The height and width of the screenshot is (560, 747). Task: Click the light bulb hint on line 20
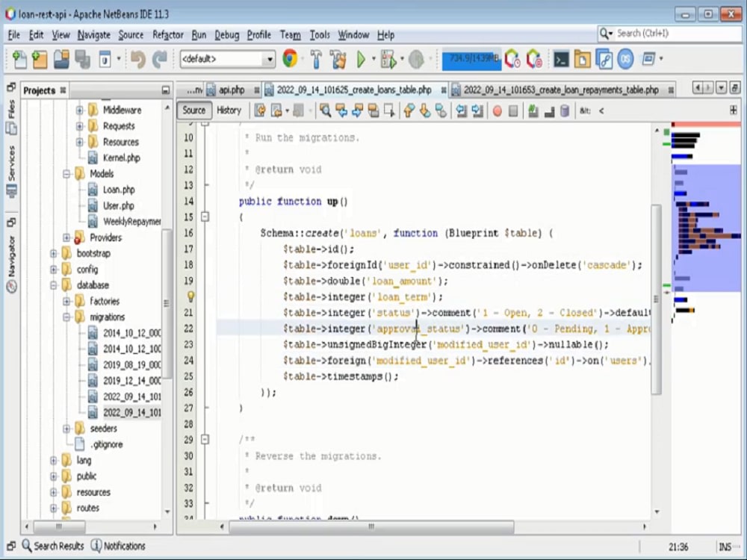(190, 296)
